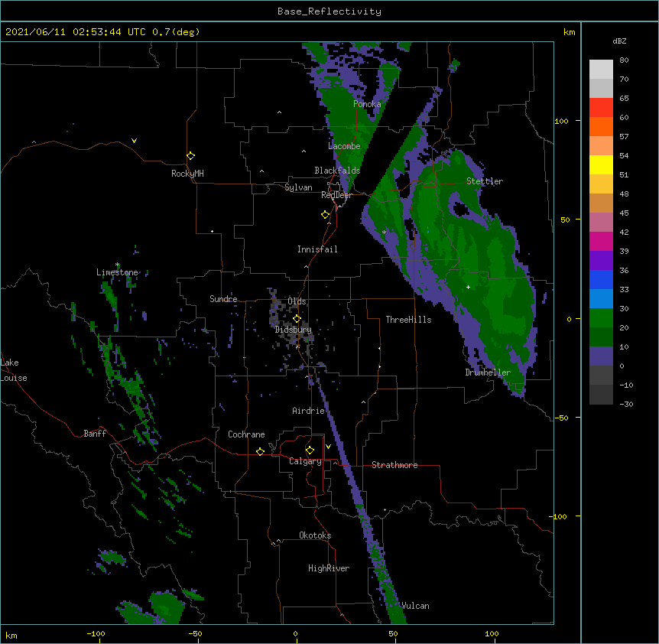This screenshot has height=644, width=659.
Task: Click the Sylvan map label
Action: pyautogui.click(x=298, y=187)
